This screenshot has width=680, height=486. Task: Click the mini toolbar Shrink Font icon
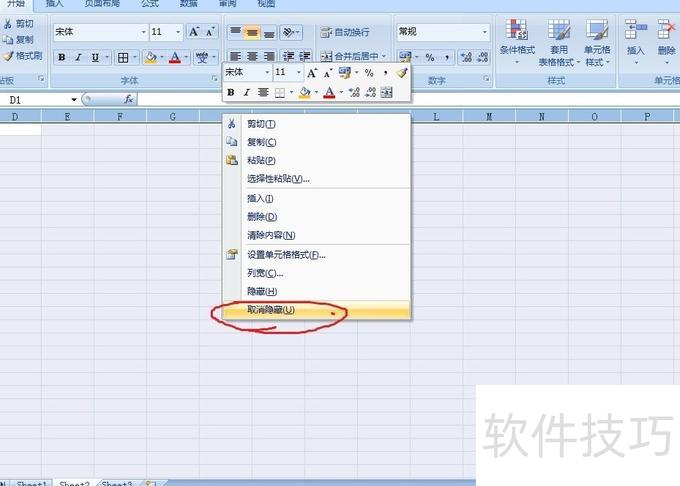coord(328,73)
